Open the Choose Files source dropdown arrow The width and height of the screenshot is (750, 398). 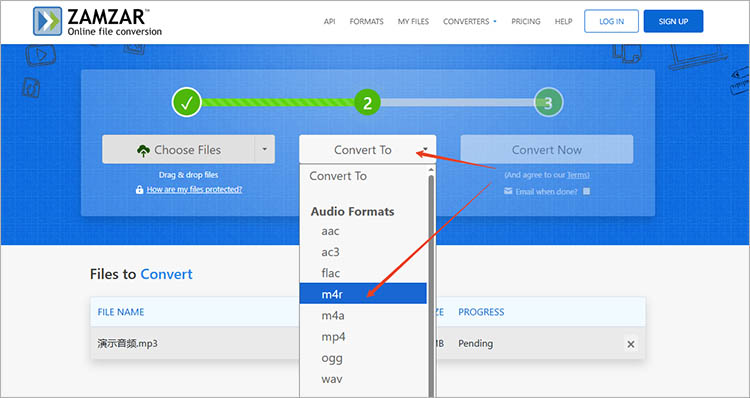click(x=265, y=149)
